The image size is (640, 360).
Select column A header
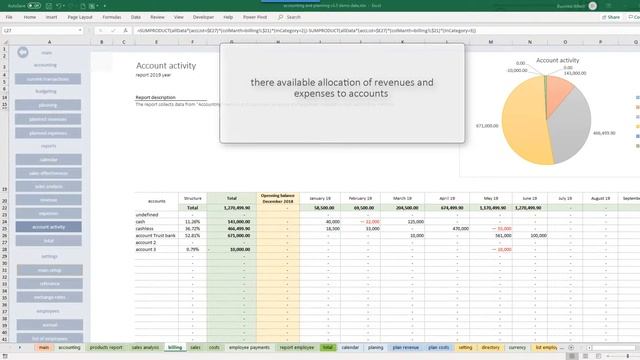tap(49, 42)
